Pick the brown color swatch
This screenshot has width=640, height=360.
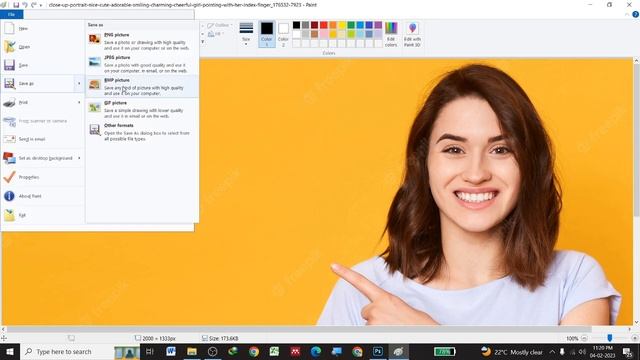(x=314, y=34)
